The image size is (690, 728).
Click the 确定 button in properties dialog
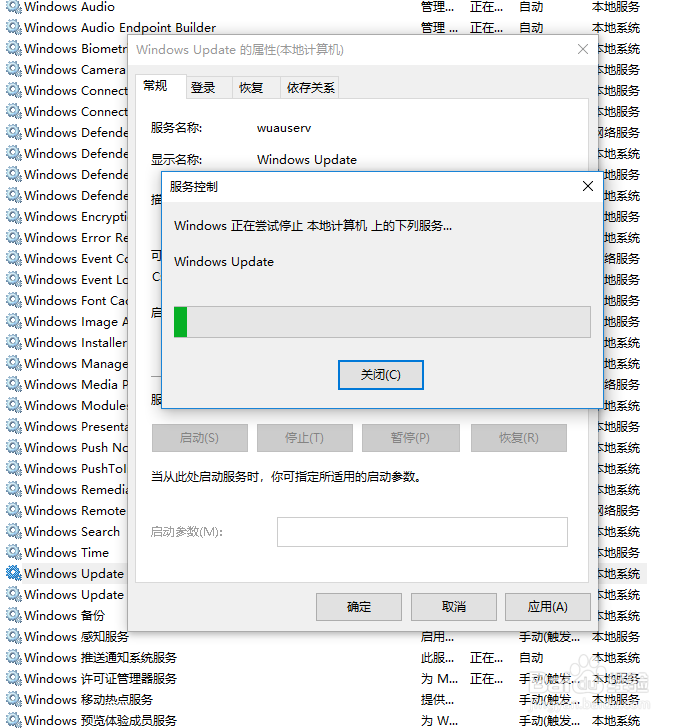(x=359, y=607)
